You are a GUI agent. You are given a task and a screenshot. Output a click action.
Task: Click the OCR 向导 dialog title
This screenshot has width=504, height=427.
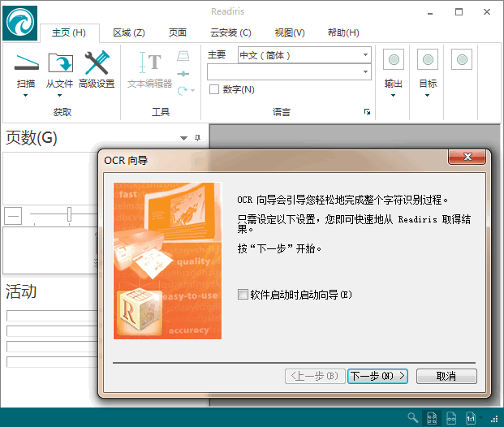pos(126,160)
